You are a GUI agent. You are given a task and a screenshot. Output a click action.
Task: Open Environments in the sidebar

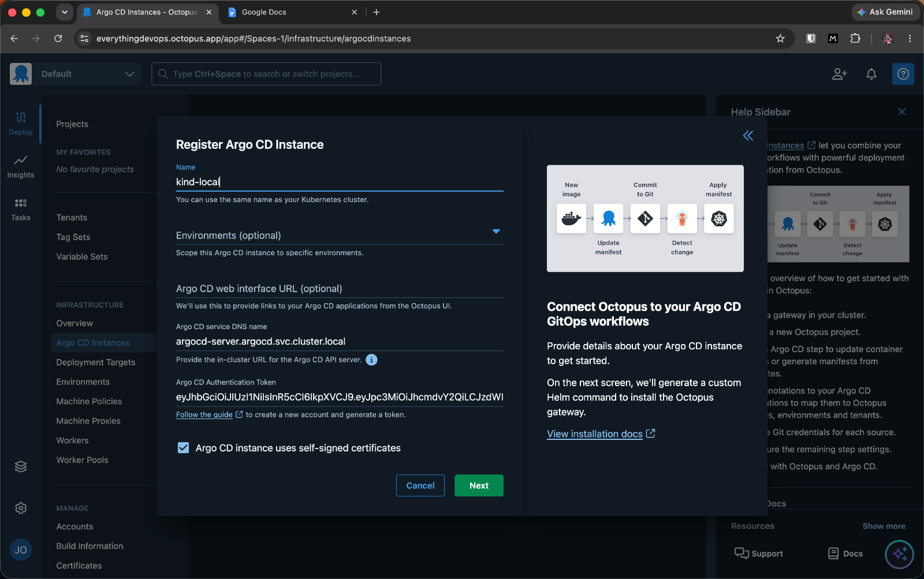tap(83, 382)
